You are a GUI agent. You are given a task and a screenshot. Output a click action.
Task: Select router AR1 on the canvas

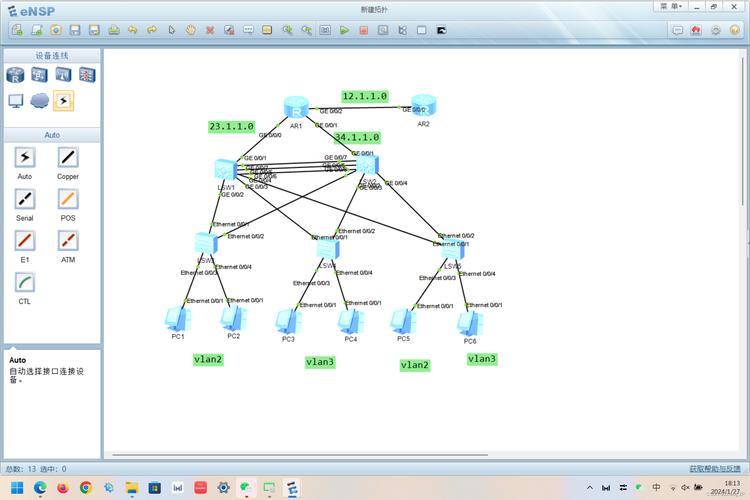coord(296,108)
